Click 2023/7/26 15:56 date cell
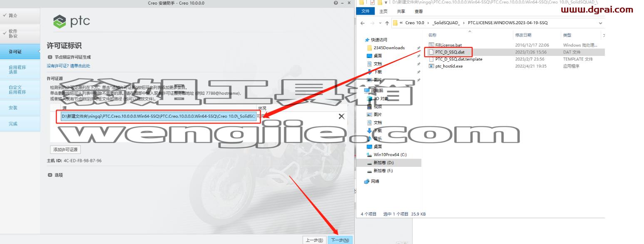The width and height of the screenshot is (644, 244). coord(531,52)
